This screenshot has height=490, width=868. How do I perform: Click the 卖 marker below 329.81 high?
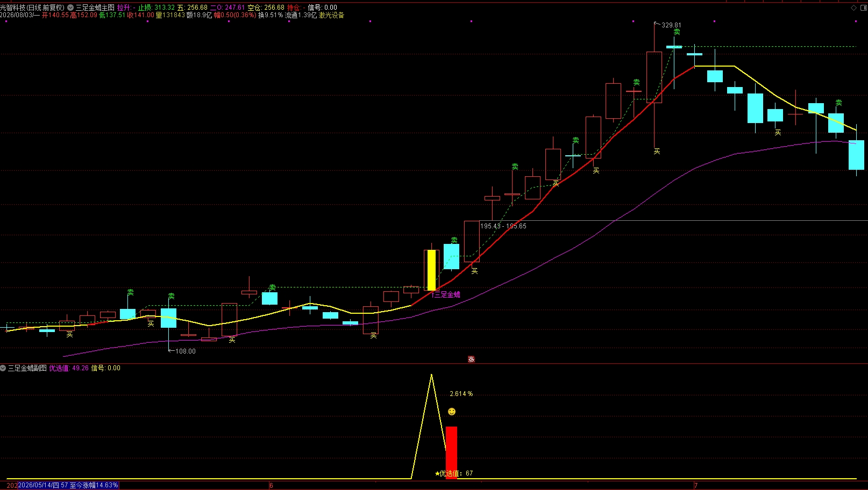point(677,32)
